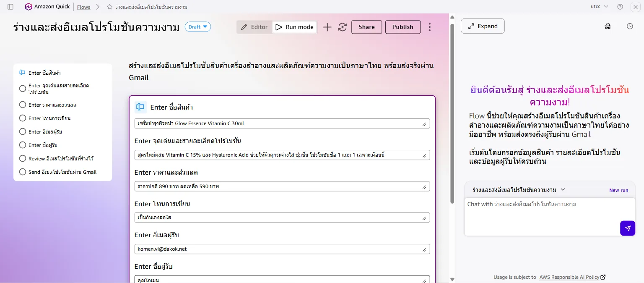
Task: Open the utcc account dropdown
Action: pyautogui.click(x=600, y=7)
